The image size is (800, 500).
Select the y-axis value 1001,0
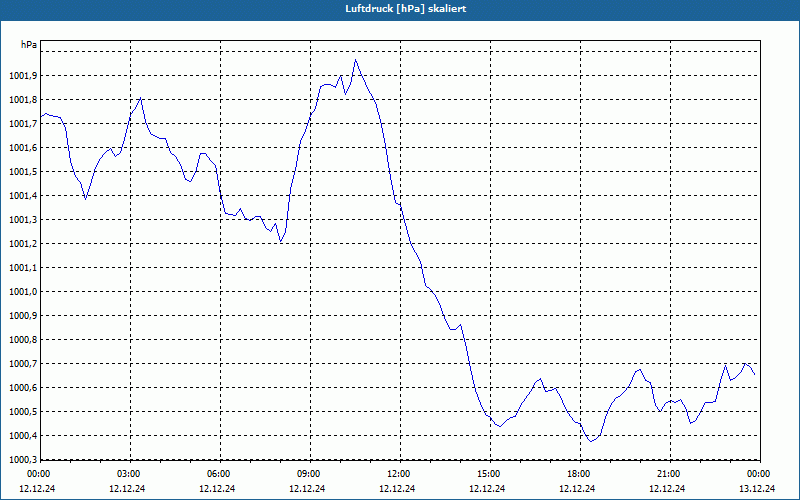23,291
